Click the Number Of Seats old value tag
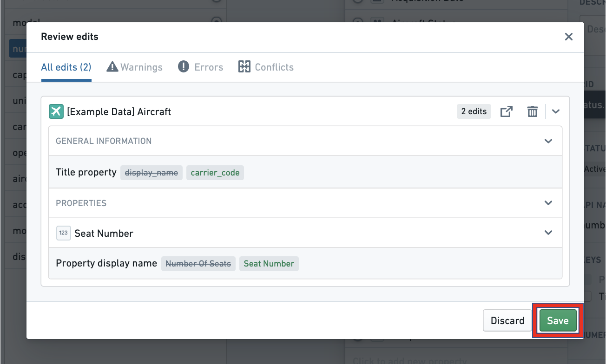Image resolution: width=606 pixels, height=364 pixels. coord(198,264)
